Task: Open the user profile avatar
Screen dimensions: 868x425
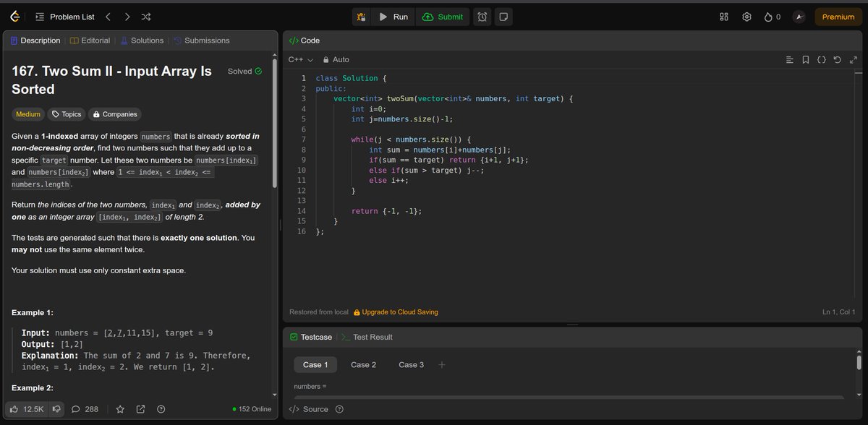Action: [799, 17]
